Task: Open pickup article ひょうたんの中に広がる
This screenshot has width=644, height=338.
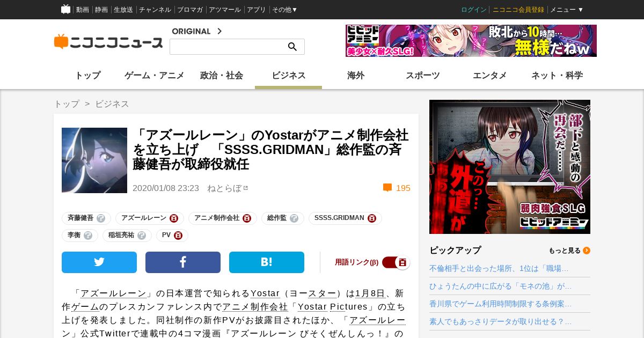Action: [x=501, y=286]
